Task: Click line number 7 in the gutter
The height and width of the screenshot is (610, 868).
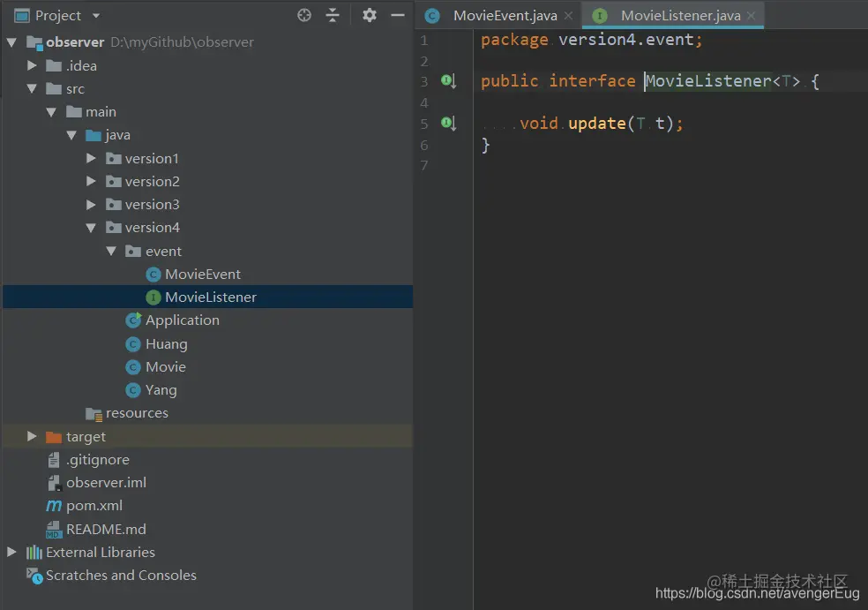Action: (424, 165)
